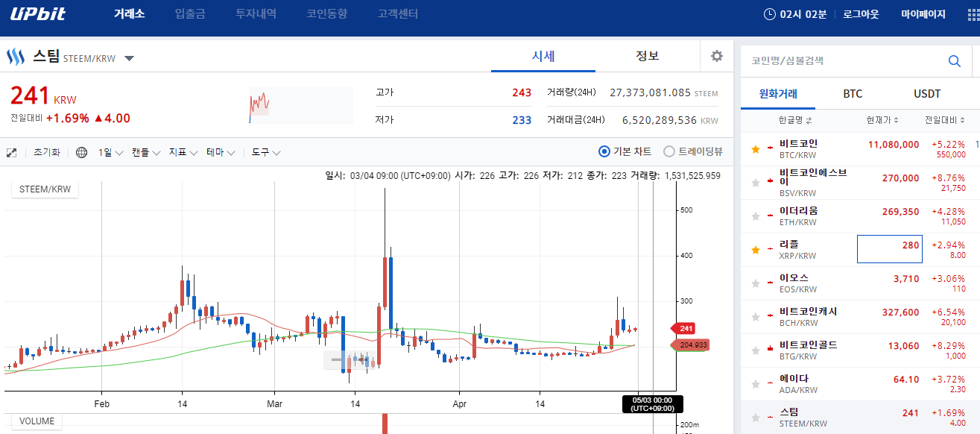Click 리플 price 280 cell
The width and height of the screenshot is (980, 434).
pos(890,249)
